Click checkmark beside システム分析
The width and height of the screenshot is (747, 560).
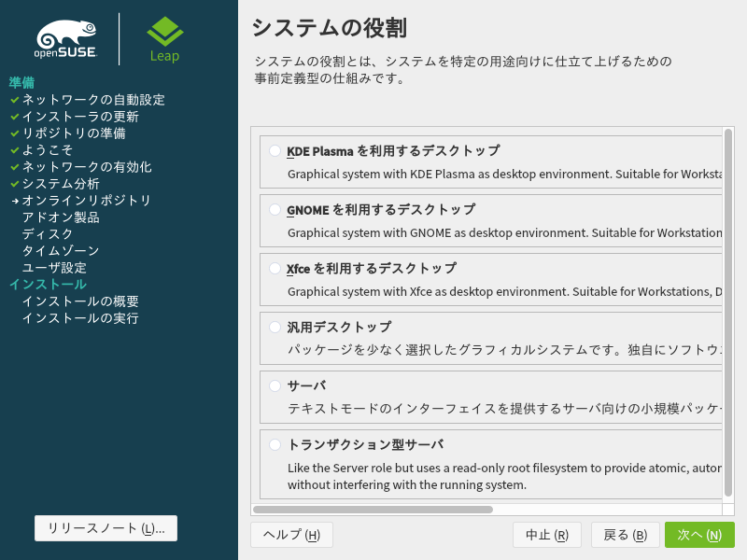(x=15, y=183)
